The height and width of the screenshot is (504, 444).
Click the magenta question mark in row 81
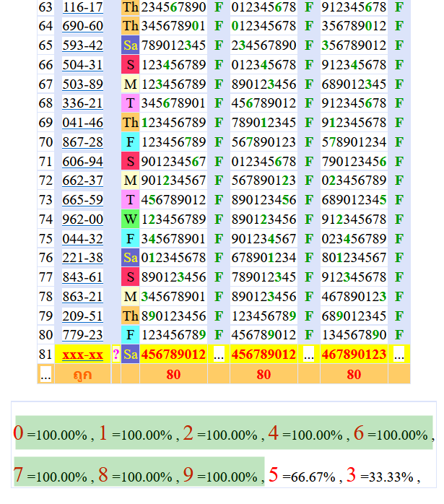coord(116,355)
